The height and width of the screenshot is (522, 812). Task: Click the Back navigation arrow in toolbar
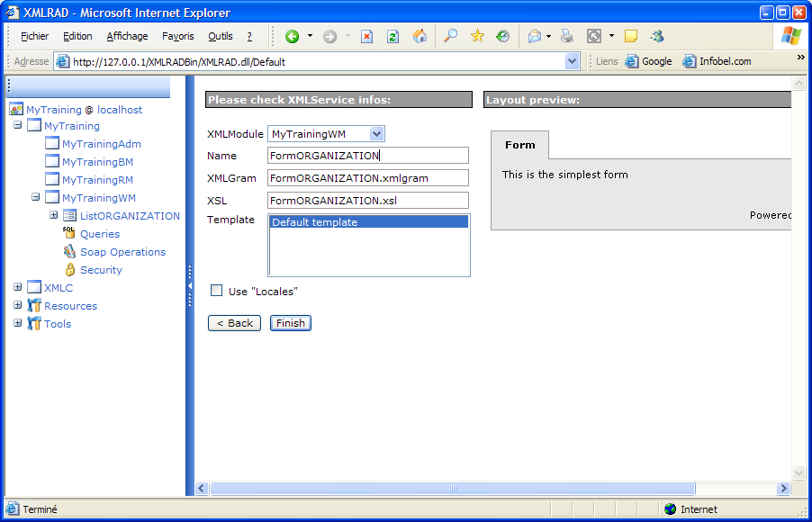[292, 37]
